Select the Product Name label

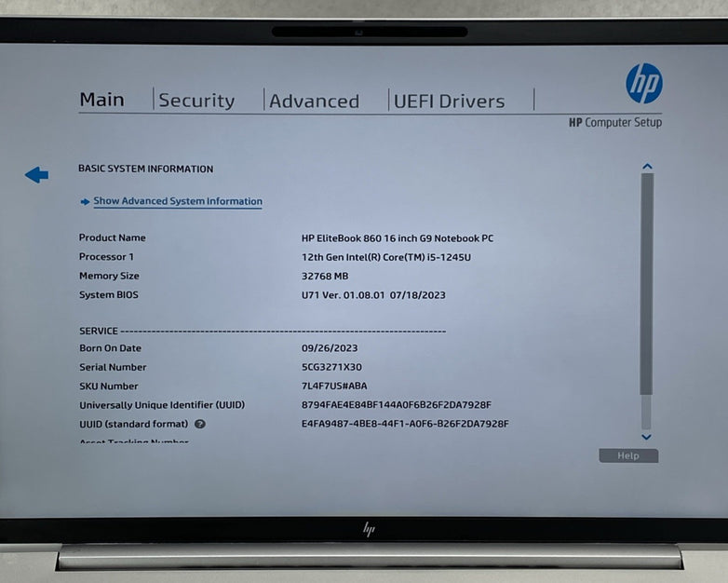click(x=113, y=237)
